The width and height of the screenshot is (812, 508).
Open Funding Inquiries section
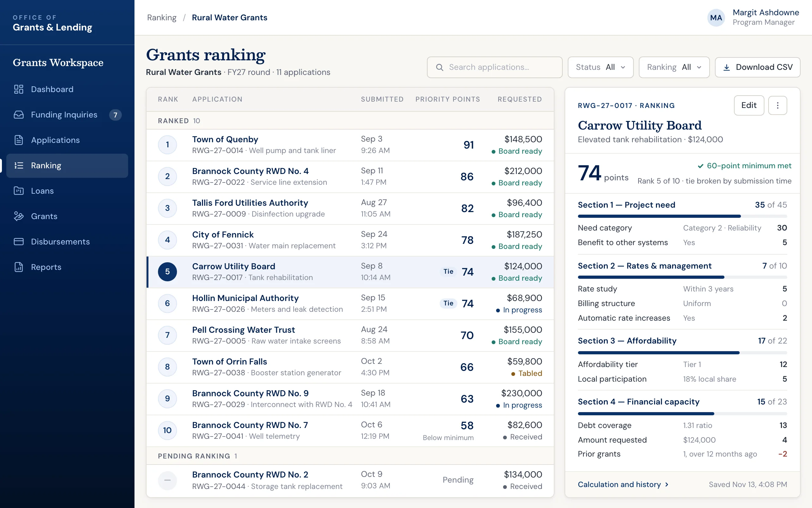click(x=67, y=115)
